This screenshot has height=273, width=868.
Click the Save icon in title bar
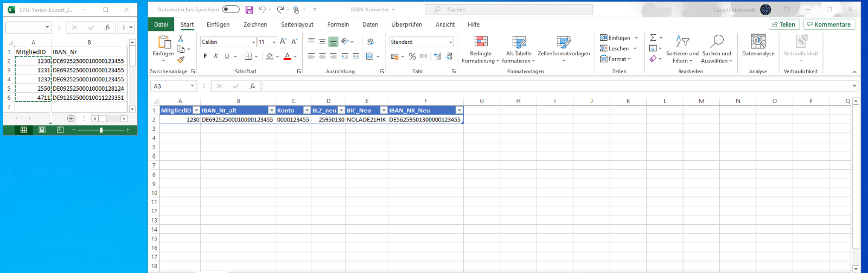(x=249, y=10)
